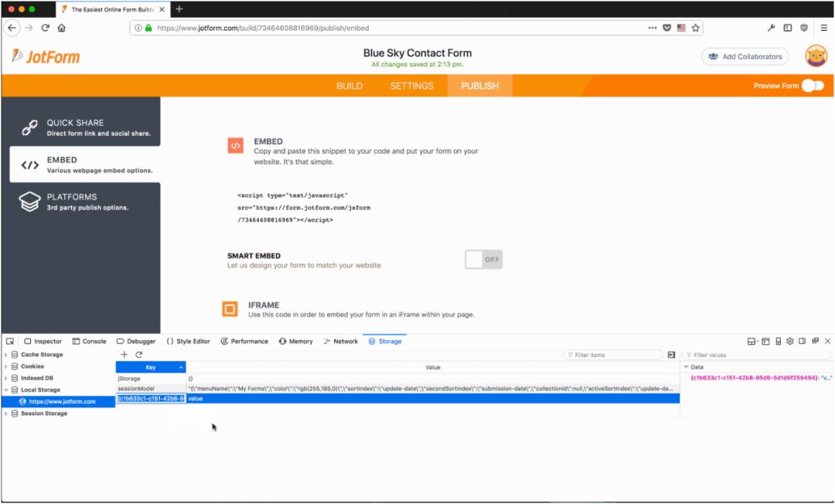The width and height of the screenshot is (835, 504).
Task: Open the Firefox hamburger menu
Action: 824,28
